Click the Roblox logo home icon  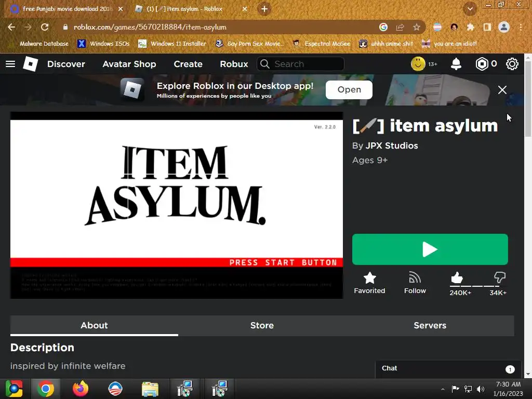pyautogui.click(x=30, y=64)
